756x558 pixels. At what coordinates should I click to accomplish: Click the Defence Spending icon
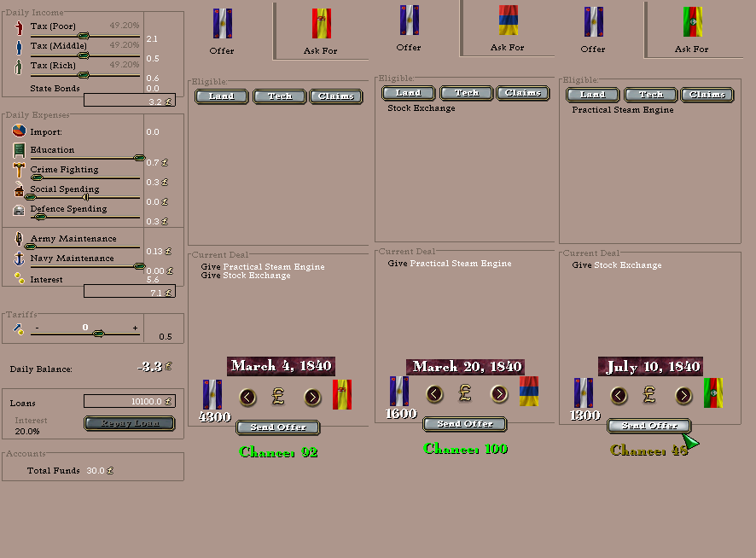(x=19, y=209)
